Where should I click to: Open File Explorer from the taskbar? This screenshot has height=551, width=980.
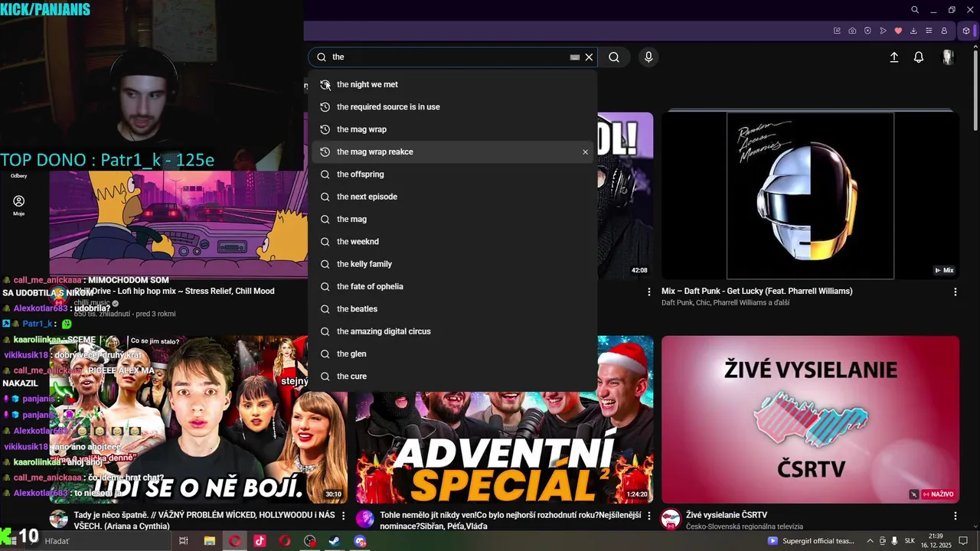(209, 541)
